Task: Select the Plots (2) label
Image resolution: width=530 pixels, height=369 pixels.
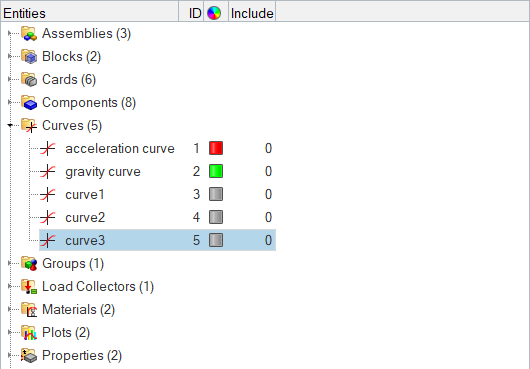Action: tap(66, 332)
